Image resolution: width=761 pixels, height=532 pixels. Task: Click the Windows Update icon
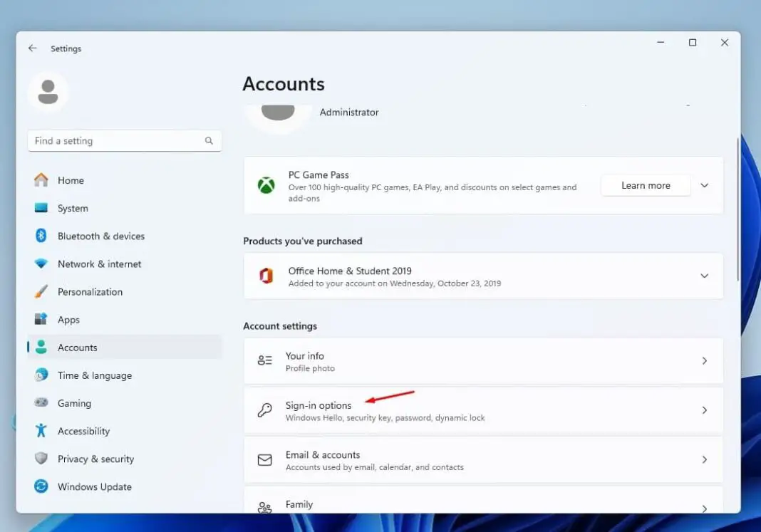click(43, 486)
